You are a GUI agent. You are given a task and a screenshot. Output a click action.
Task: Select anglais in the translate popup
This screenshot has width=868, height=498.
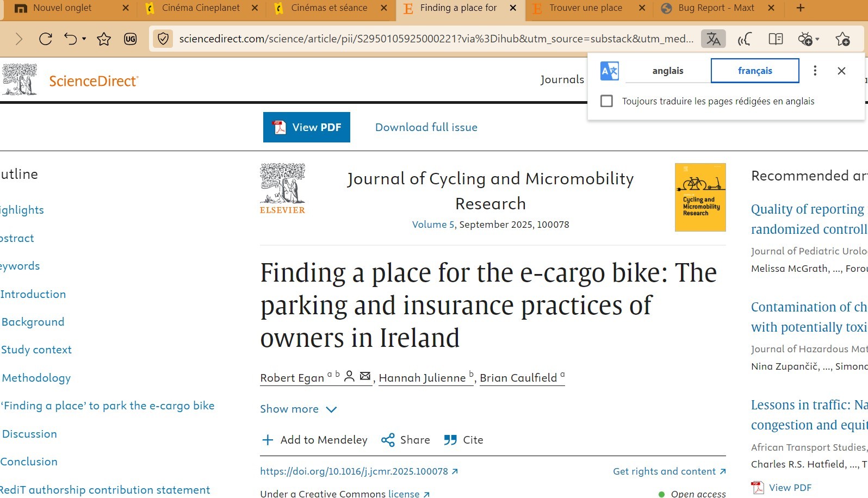[x=668, y=71]
